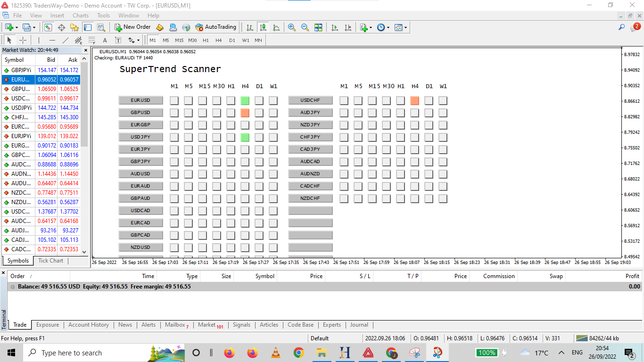Expand the Templates dropdown arrow
Screen dimensions: 644x362
[405, 27]
